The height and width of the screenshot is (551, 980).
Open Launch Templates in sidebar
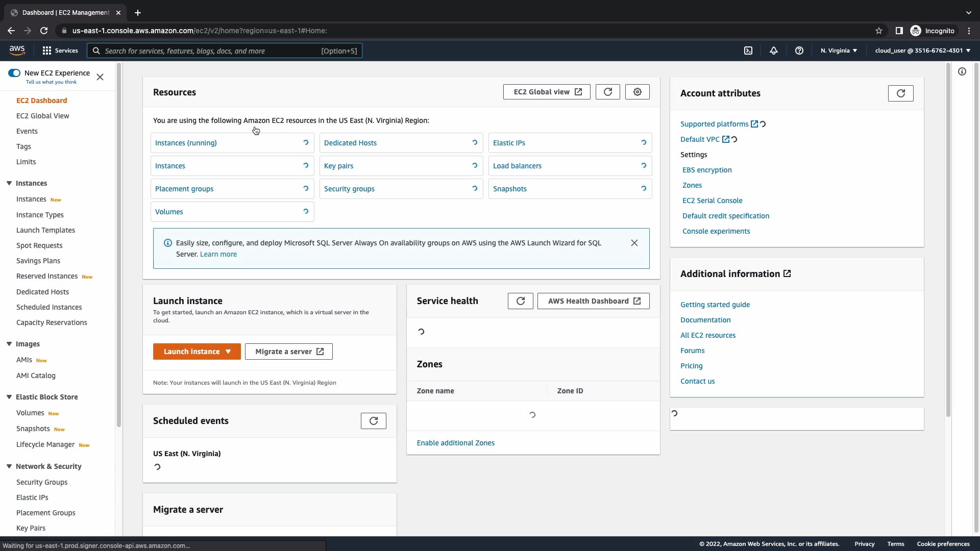click(45, 230)
